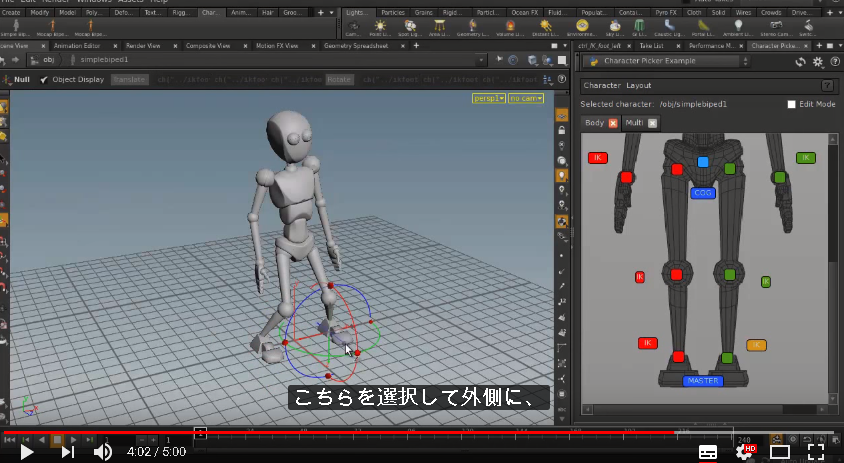Toggle YouTube theater mode
Screen dimensions: 844x463
pyautogui.click(x=780, y=452)
